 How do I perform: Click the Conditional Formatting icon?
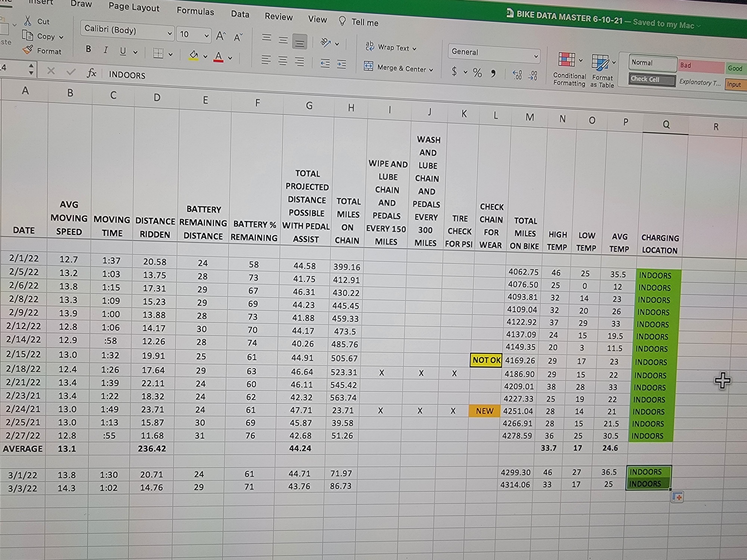click(567, 60)
